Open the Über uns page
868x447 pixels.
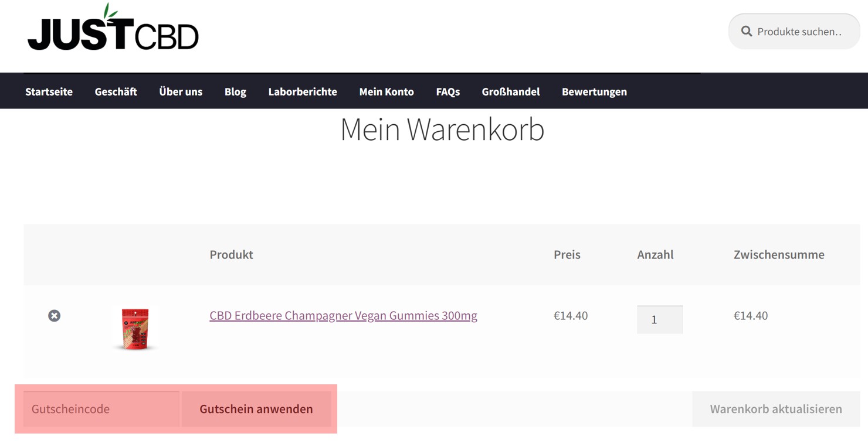pyautogui.click(x=181, y=91)
